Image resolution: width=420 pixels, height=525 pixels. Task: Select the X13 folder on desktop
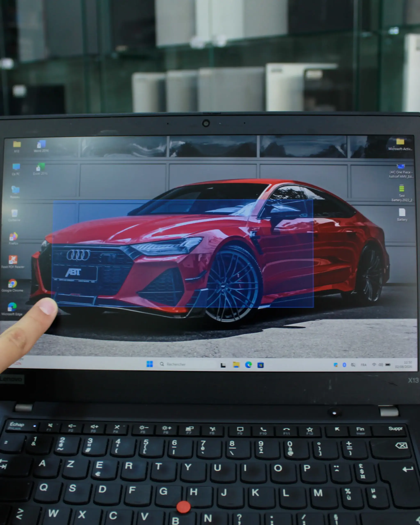(x=17, y=147)
